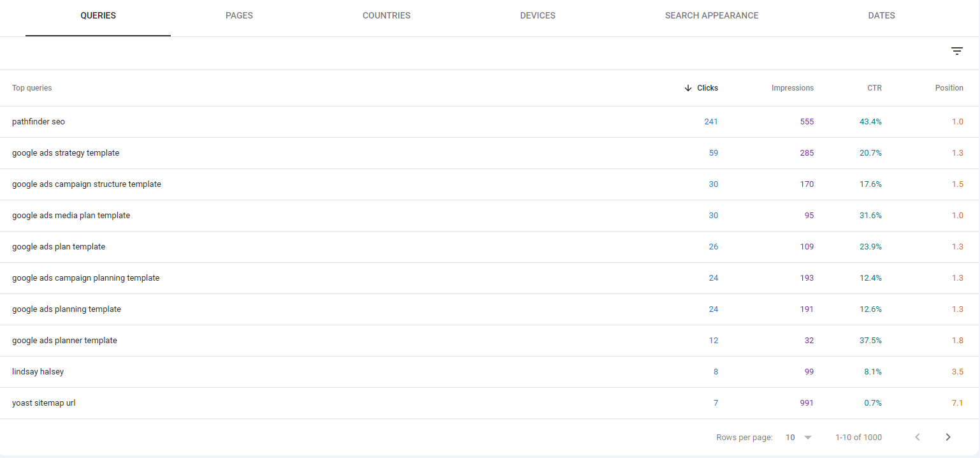Switch to the PAGES tab
Image resolution: width=980 pixels, height=458 pixels.
coord(239,15)
